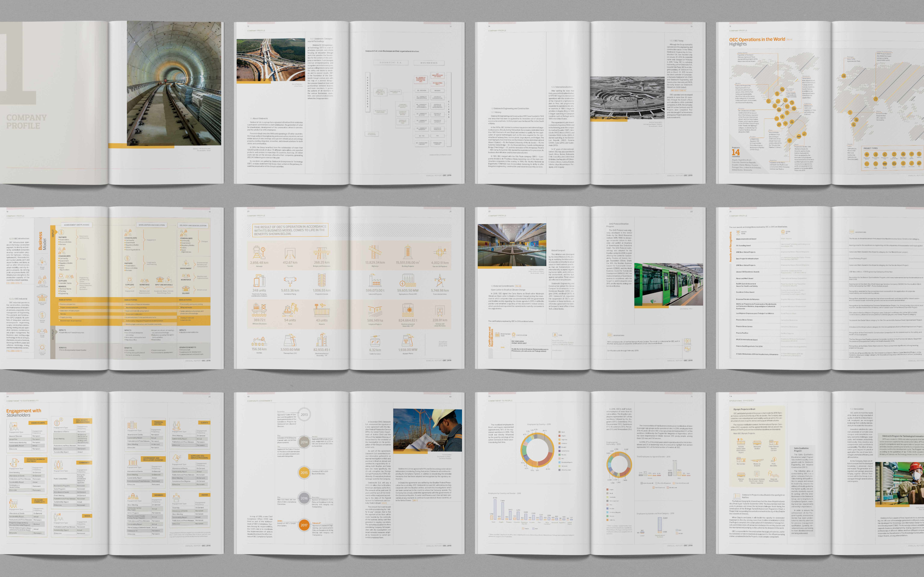Click the SHAREHOLDERS yellow label

38,423
